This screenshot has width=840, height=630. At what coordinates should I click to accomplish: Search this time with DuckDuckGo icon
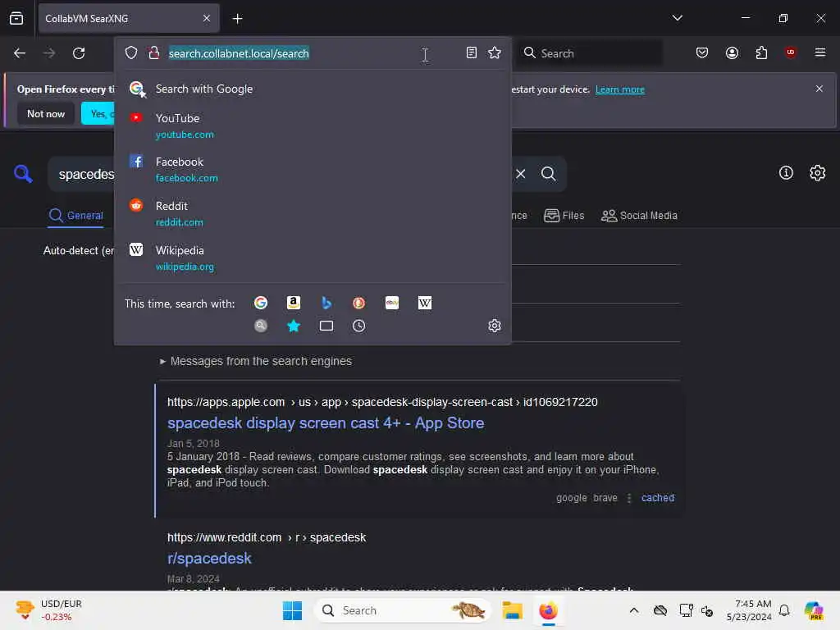click(x=359, y=304)
